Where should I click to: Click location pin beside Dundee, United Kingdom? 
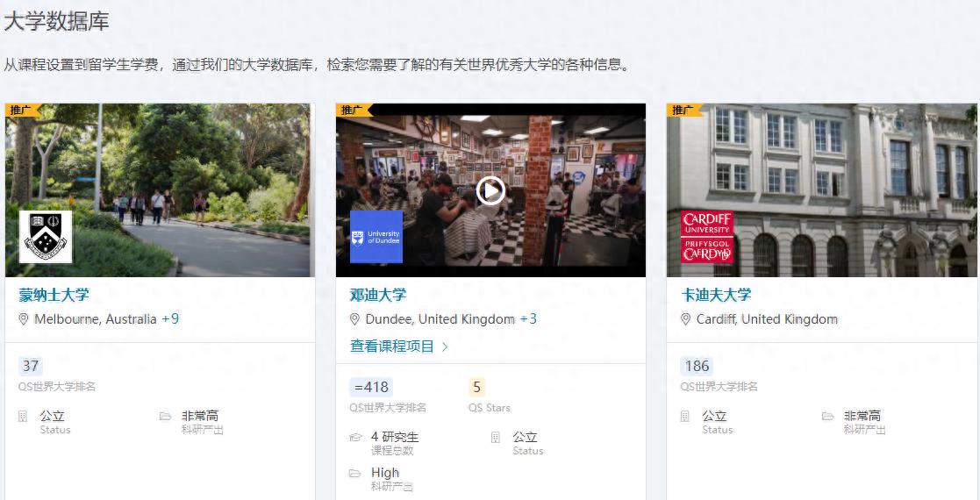pyautogui.click(x=355, y=319)
